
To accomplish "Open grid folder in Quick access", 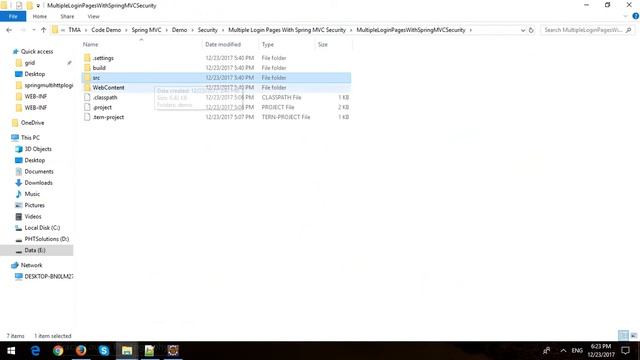I will click(x=29, y=63).
